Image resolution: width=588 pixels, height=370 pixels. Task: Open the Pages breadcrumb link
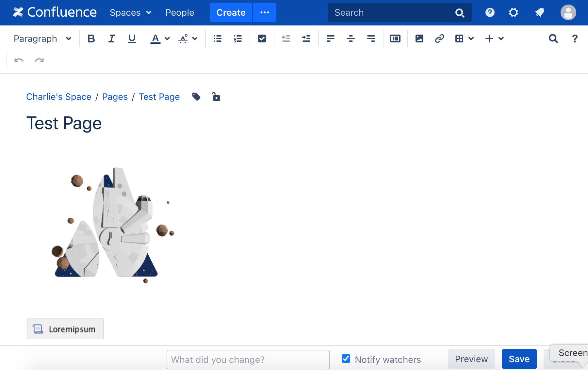(x=115, y=97)
